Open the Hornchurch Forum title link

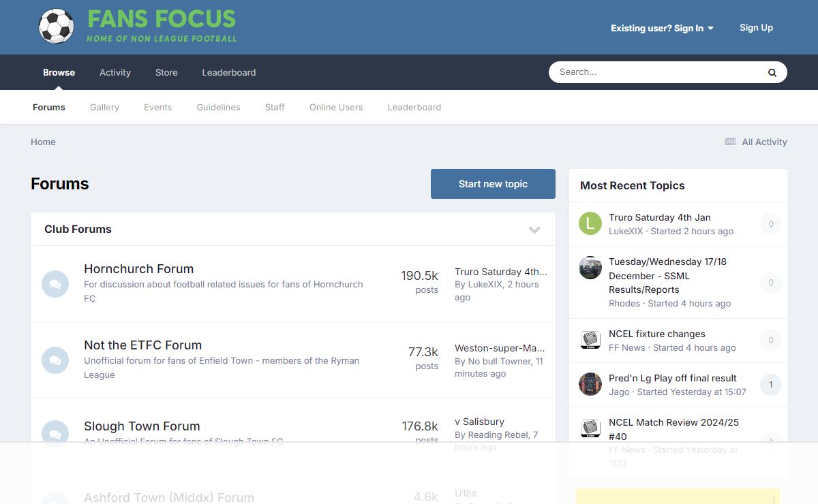point(139,268)
